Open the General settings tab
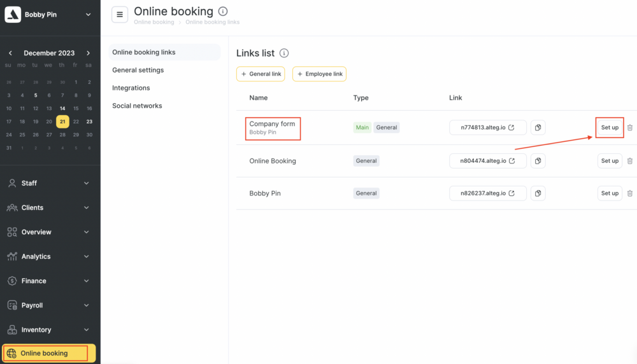The width and height of the screenshot is (637, 364). 138,70
